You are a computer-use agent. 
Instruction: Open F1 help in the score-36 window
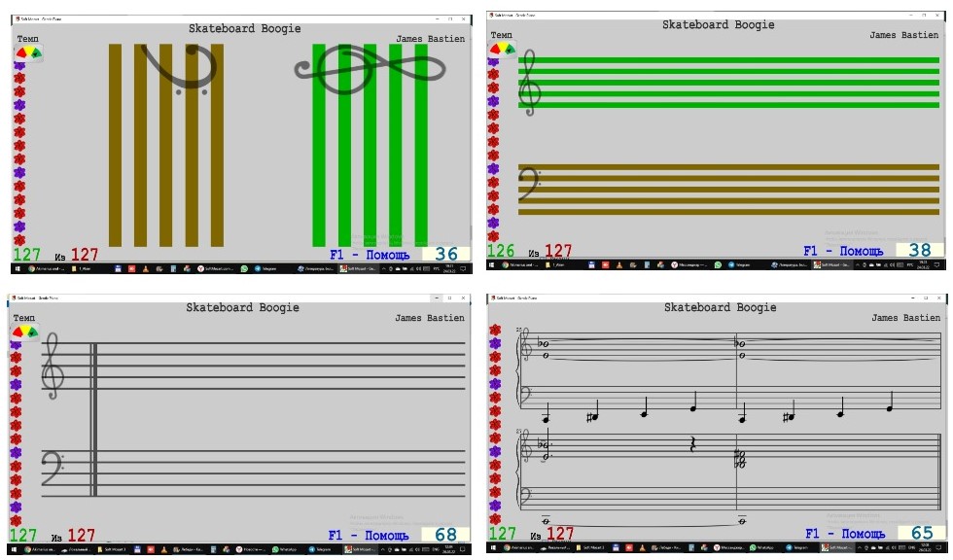[x=370, y=255]
